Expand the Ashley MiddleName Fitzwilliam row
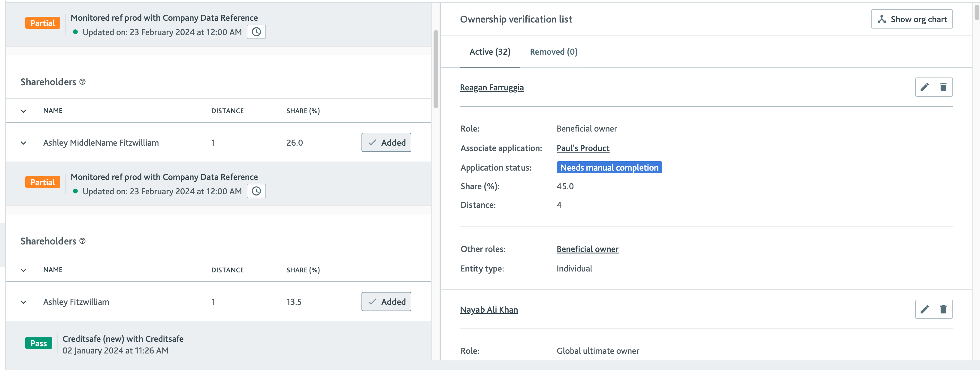The image size is (980, 370). (x=24, y=143)
